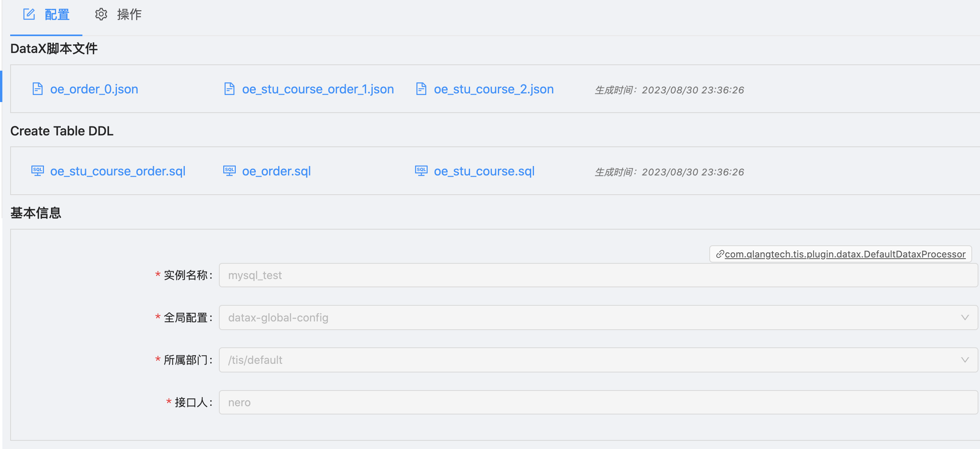
Task: Click the file icon beside oe_stu_course_order_1.json
Action: 229,89
